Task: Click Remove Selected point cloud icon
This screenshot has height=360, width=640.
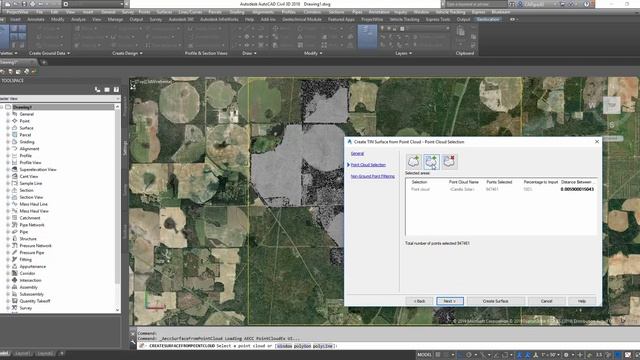Action: click(449, 162)
